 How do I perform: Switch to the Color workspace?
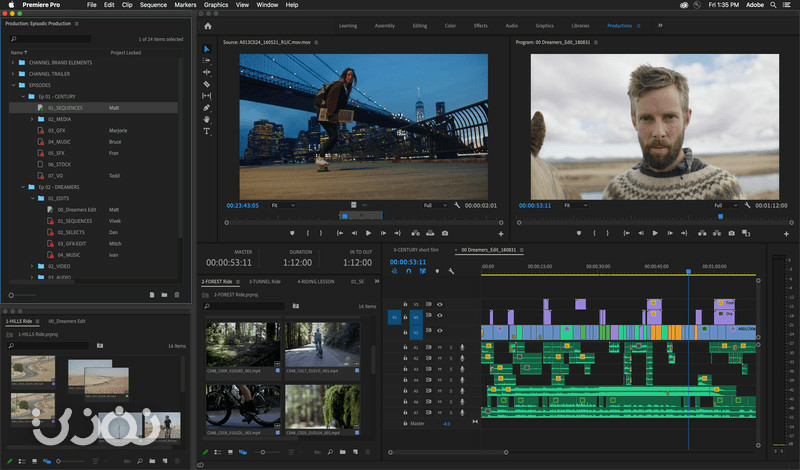pos(450,26)
